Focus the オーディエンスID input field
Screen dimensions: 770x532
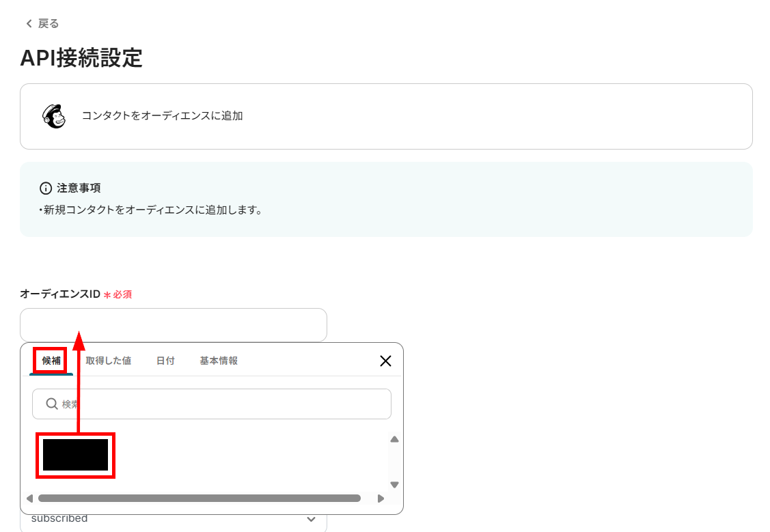pyautogui.click(x=174, y=324)
